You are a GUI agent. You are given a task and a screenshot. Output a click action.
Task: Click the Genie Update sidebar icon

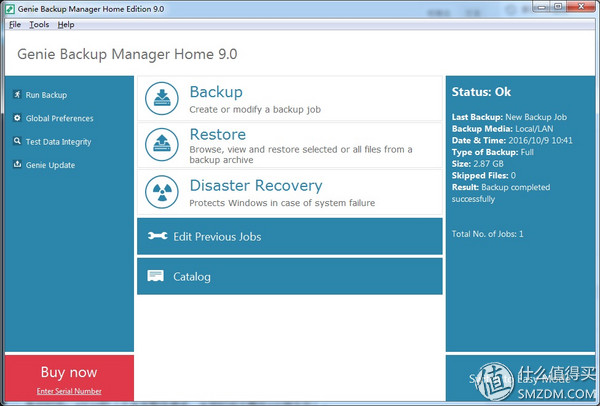pyautogui.click(x=17, y=164)
